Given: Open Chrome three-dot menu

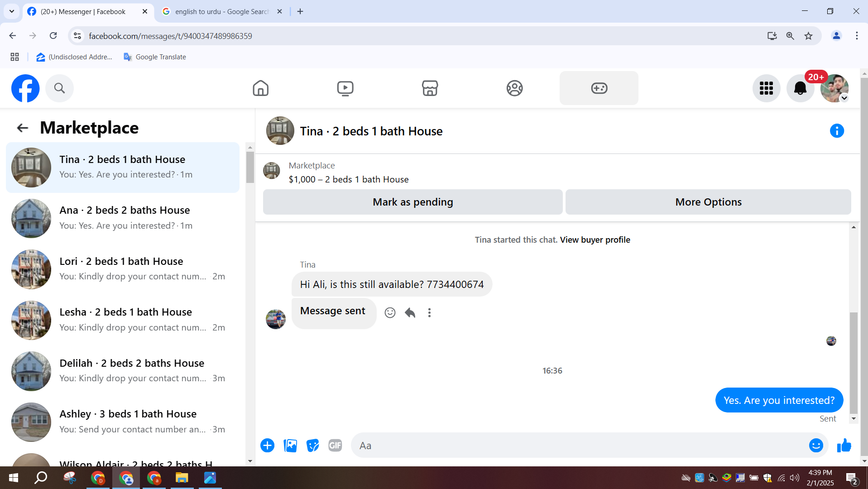Looking at the screenshot, I should click(857, 36).
